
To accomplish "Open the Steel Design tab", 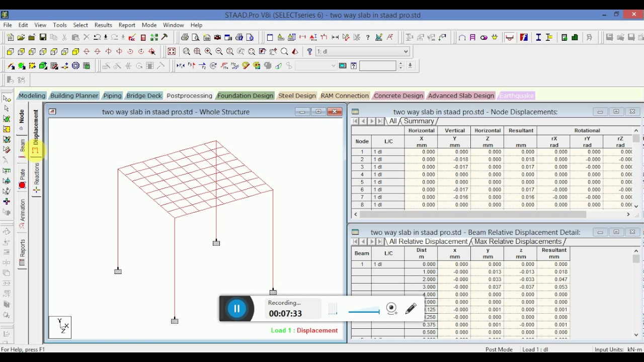I will pyautogui.click(x=297, y=96).
